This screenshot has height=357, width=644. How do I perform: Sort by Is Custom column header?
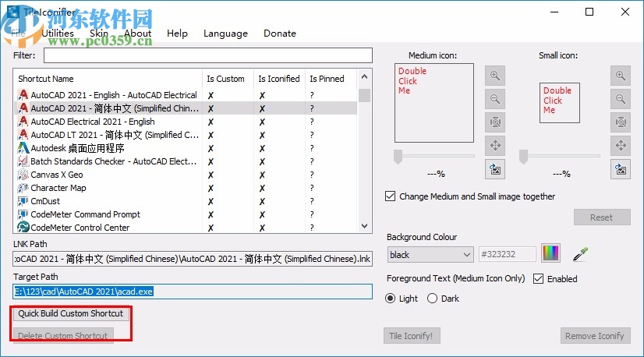(228, 79)
